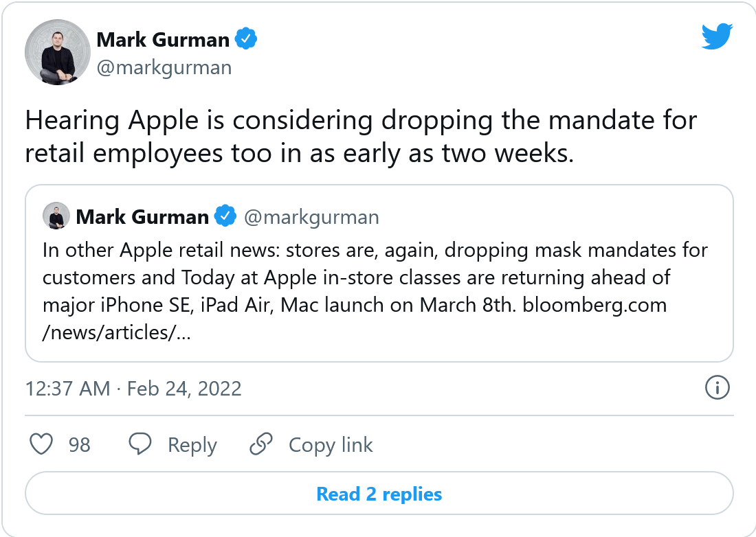This screenshot has width=756, height=537.
Task: Click the Copy link text
Action: (x=331, y=446)
